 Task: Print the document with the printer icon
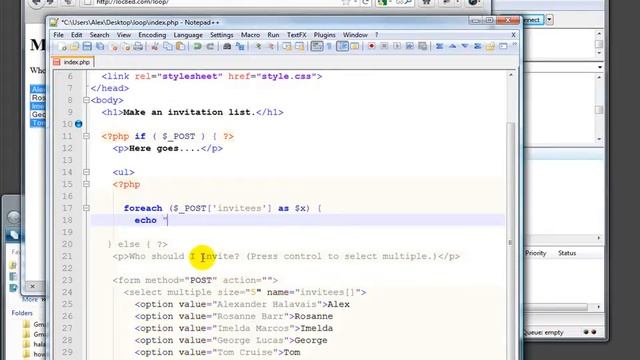(x=138, y=47)
